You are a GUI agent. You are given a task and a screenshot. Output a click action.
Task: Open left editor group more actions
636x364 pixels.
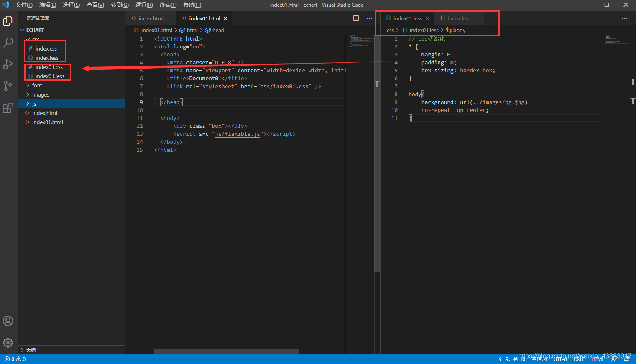tap(369, 18)
